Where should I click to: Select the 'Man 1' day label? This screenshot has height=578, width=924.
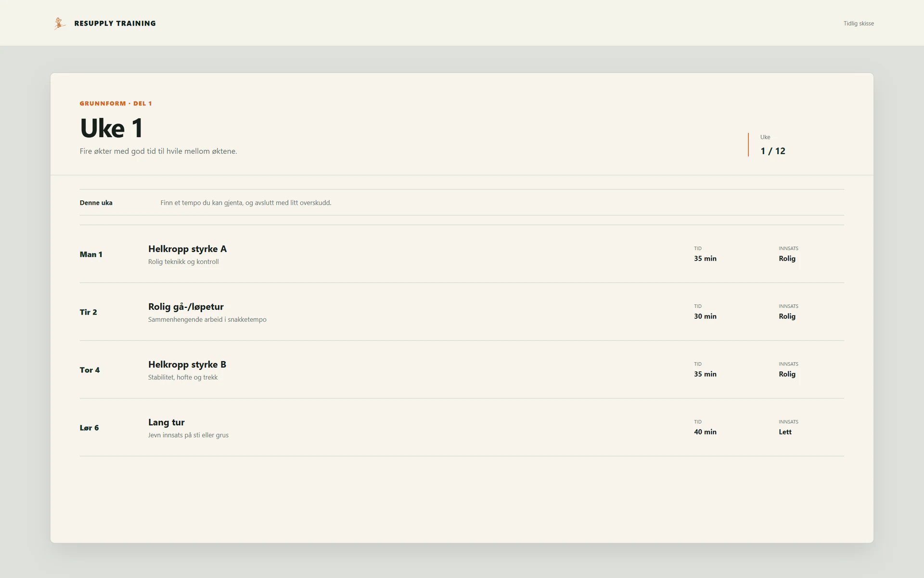point(91,254)
